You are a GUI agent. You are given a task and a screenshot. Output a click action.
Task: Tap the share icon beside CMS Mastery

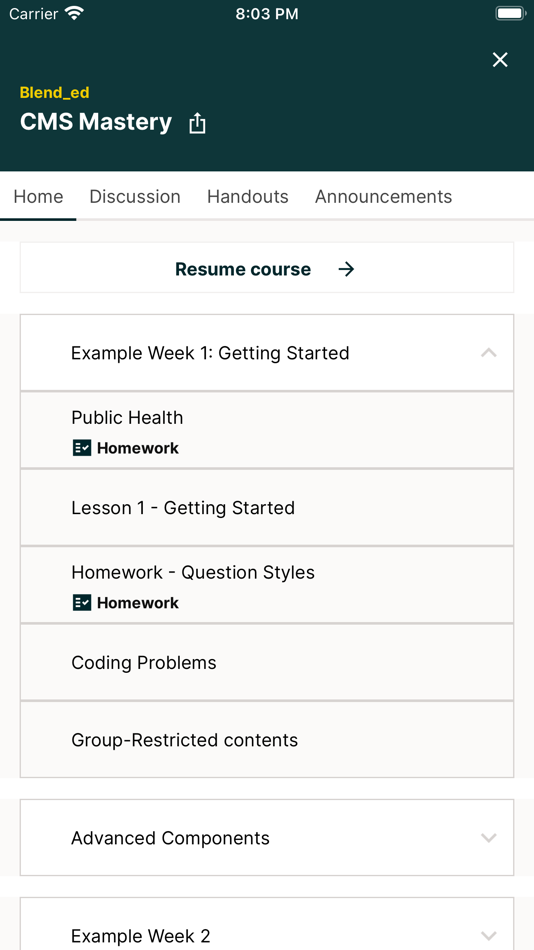point(197,123)
